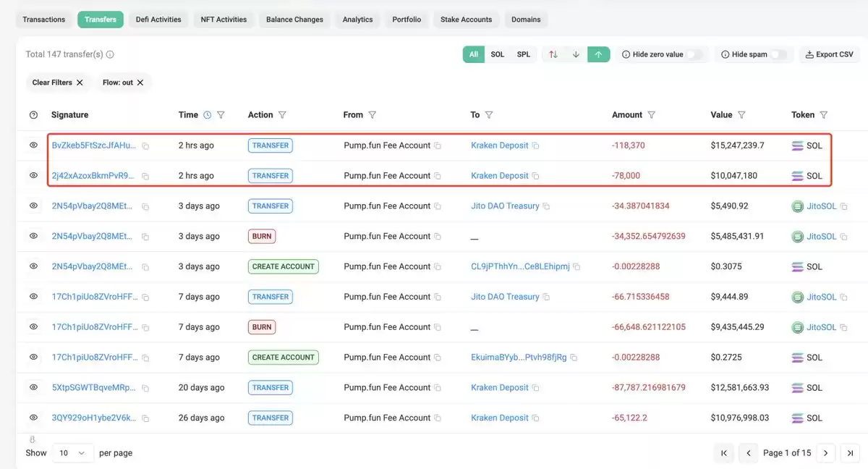
Task: Go to the next page of transfers
Action: [x=826, y=453]
